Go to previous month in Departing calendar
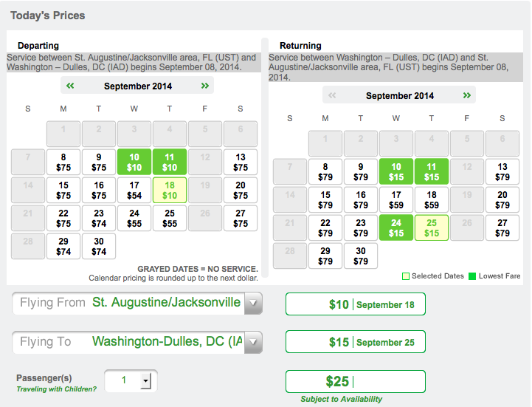This screenshot has width=532, height=407. 70,86
